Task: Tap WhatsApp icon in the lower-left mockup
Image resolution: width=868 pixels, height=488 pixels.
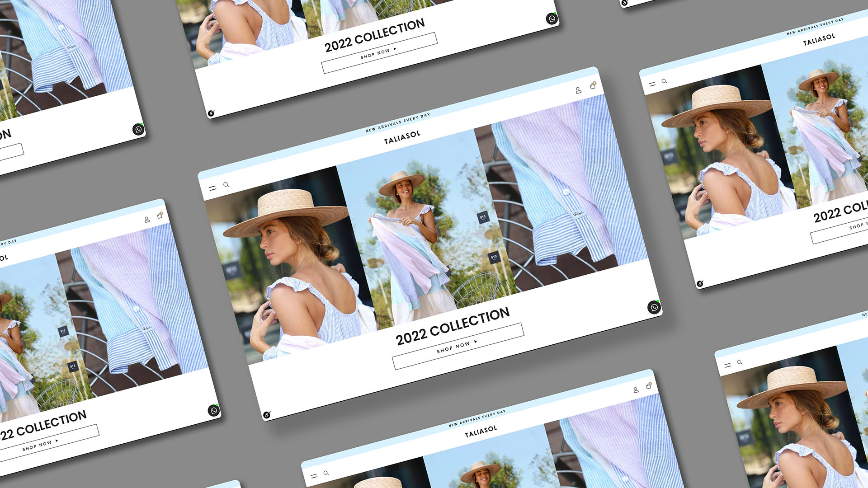Action: pos(214,410)
